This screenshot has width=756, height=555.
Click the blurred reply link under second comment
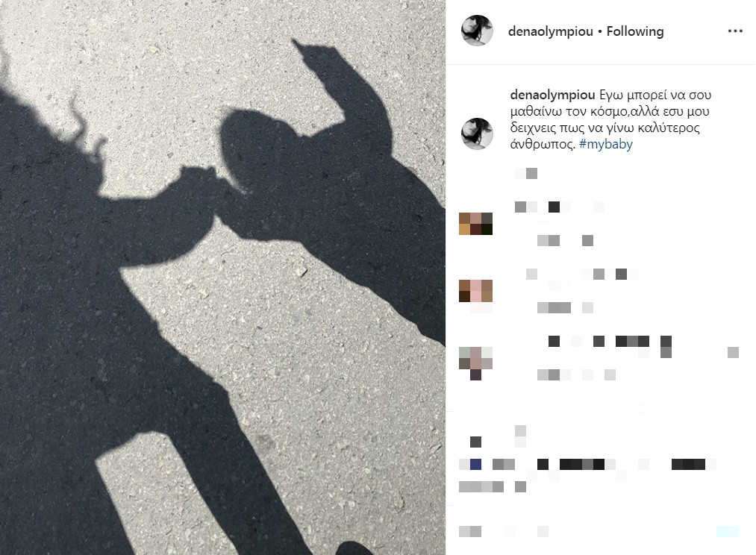[587, 307]
